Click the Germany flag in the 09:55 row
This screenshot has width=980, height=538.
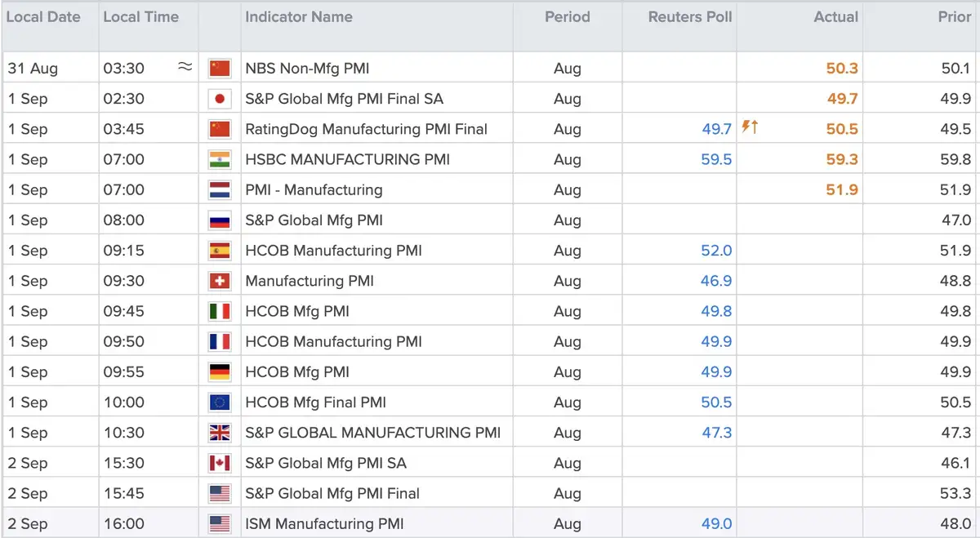[x=220, y=371]
